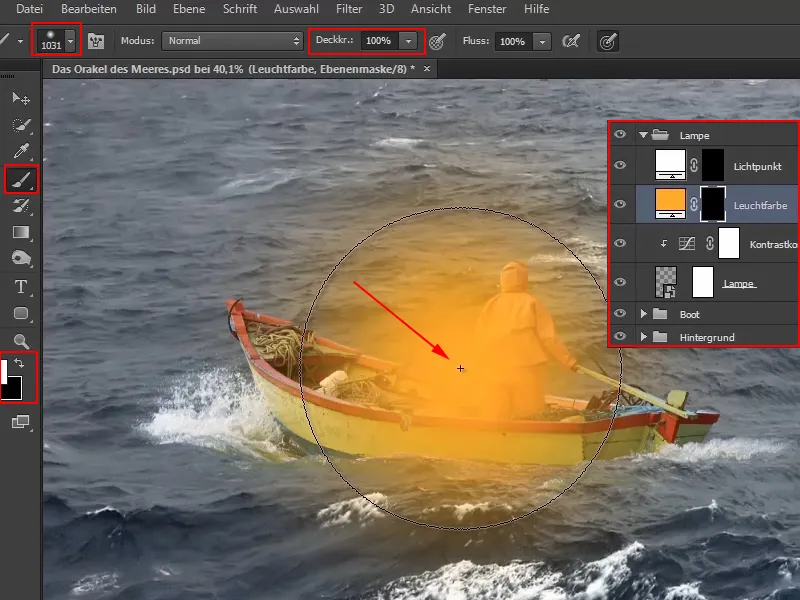
Task: Click the Lichtpunkt white fill thumbnail
Action: pos(670,165)
